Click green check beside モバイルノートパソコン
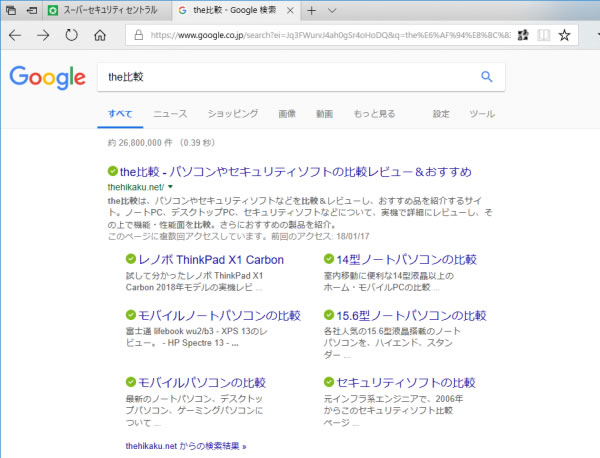This screenshot has height=458, width=600. coord(131,315)
